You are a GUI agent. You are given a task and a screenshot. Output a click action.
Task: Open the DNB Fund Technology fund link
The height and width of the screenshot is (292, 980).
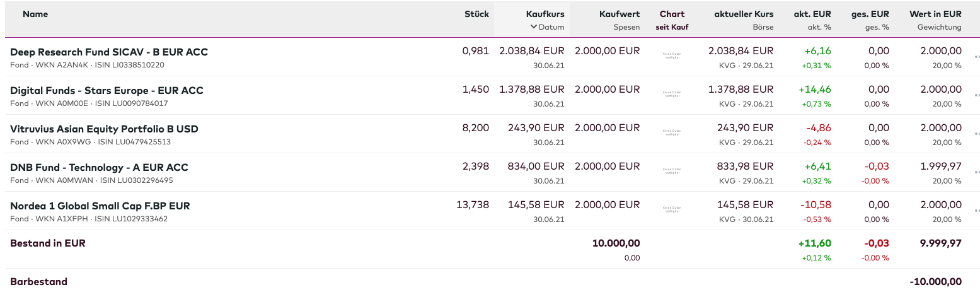[99, 167]
